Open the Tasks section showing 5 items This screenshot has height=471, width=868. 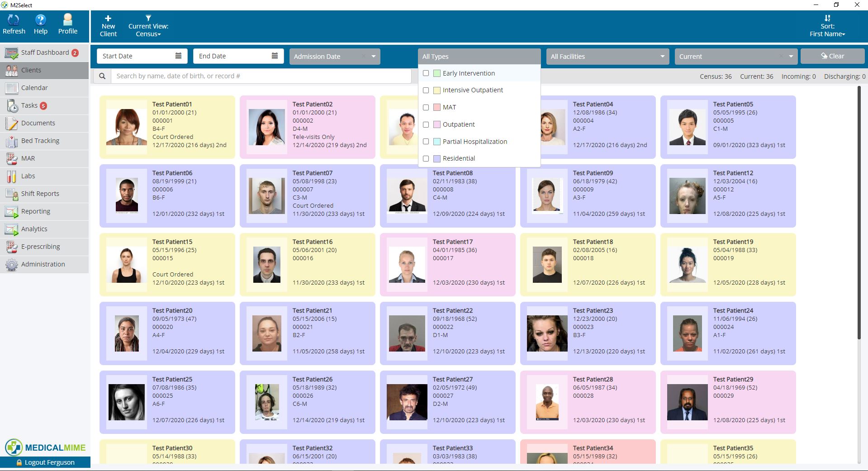point(29,105)
